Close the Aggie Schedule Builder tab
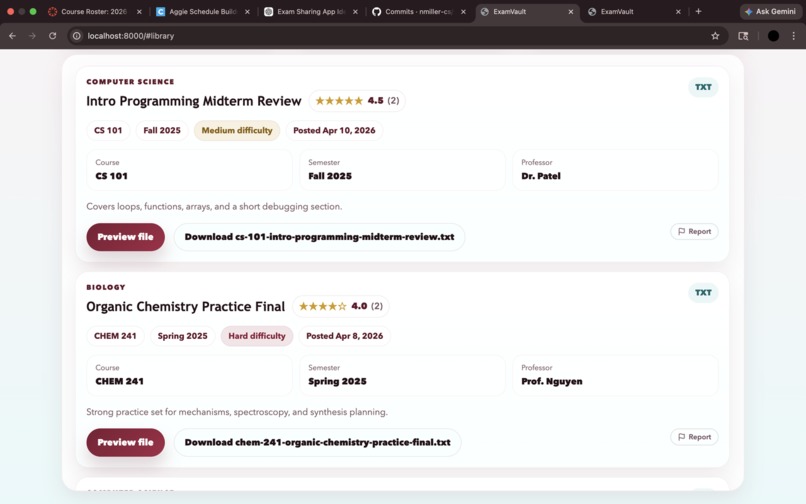The width and height of the screenshot is (806, 504). coord(247,11)
